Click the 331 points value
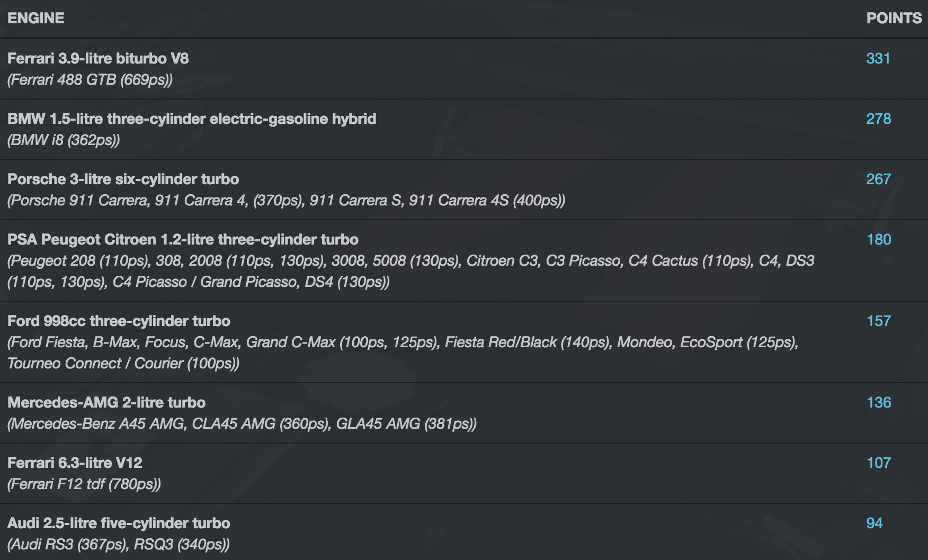Viewport: 928px width, 560px height. coord(878,58)
